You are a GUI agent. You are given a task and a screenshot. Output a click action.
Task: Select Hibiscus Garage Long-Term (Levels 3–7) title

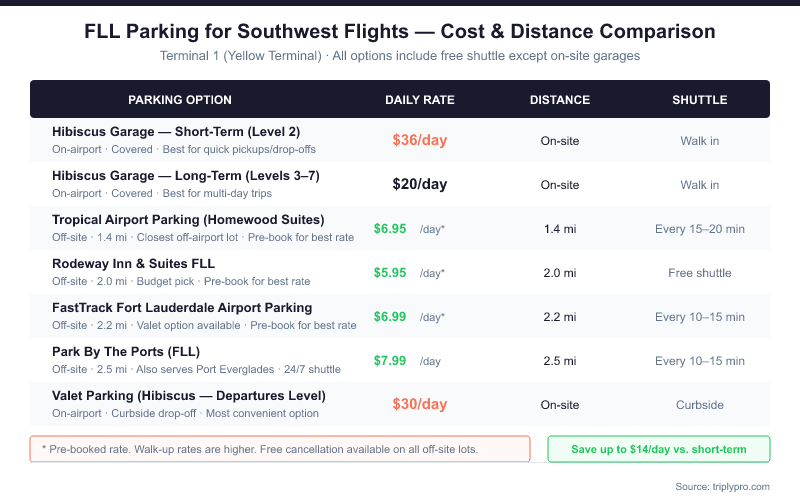pos(186,176)
